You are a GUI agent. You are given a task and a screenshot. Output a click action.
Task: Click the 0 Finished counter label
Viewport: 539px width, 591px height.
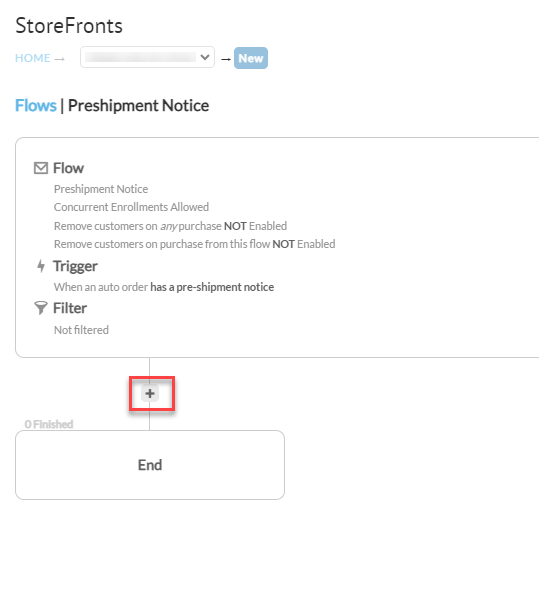coord(49,424)
